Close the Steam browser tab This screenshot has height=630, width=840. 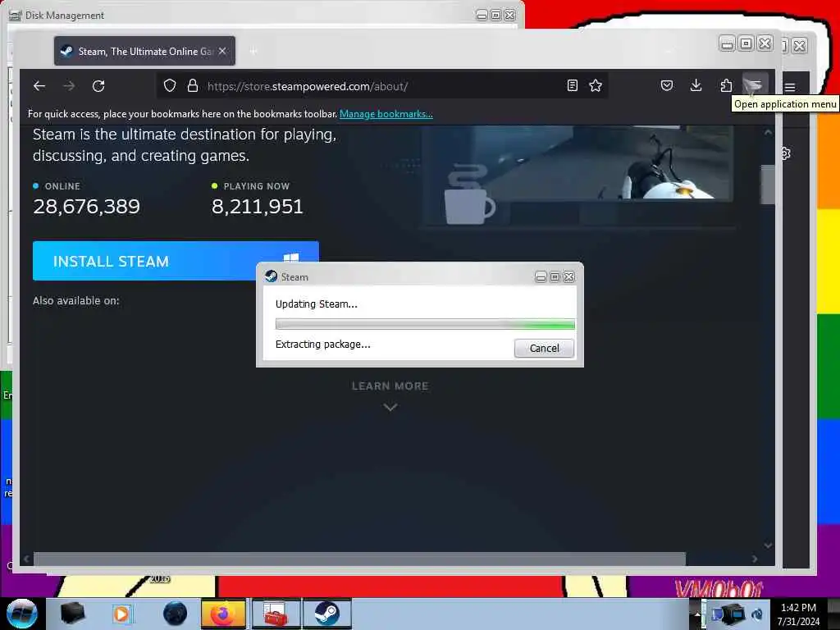[x=222, y=51]
